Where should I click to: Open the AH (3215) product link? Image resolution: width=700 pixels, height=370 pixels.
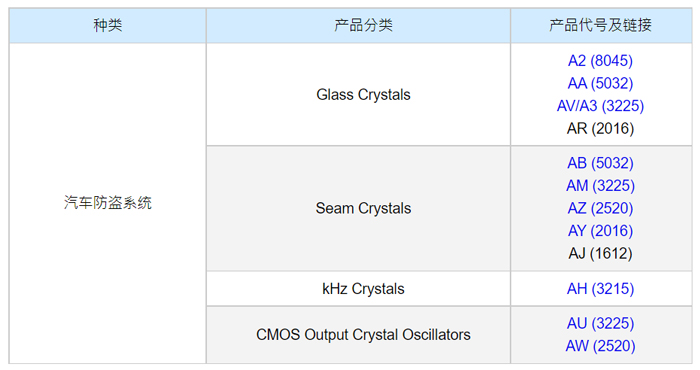[600, 289]
